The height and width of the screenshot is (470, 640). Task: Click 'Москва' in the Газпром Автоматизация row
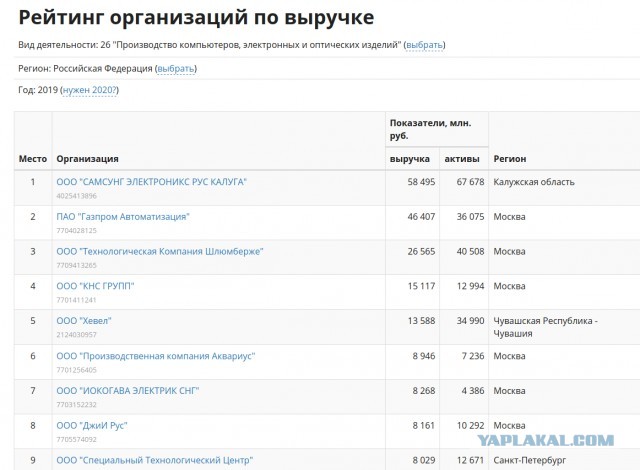point(509,217)
